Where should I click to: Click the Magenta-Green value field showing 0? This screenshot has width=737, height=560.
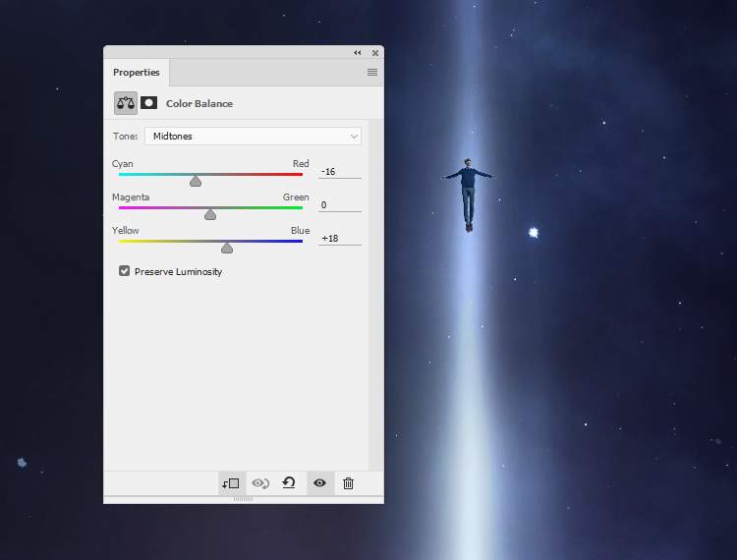coord(339,204)
